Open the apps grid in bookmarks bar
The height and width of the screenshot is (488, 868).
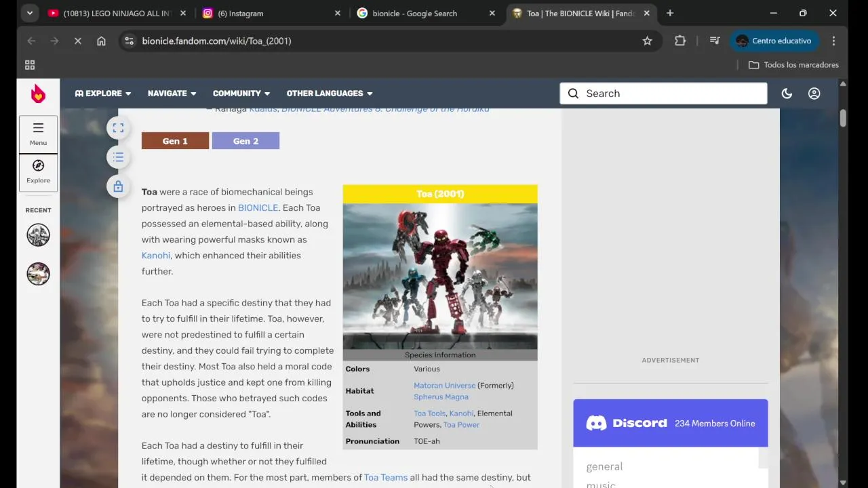pyautogui.click(x=30, y=65)
